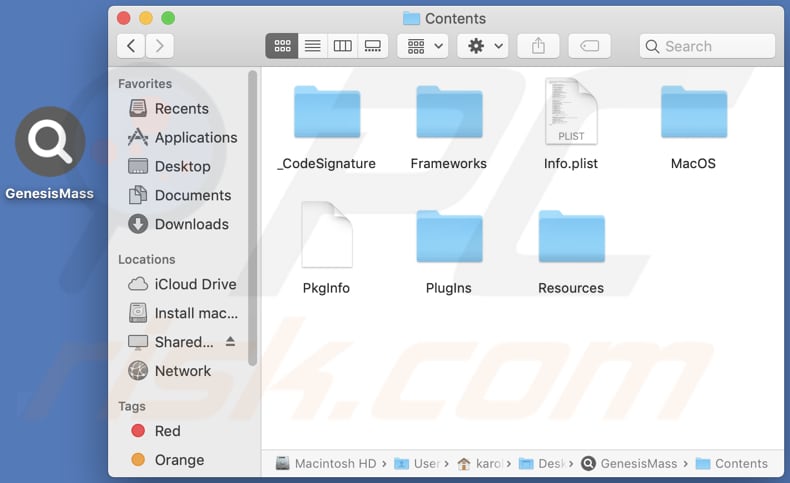
Task: Select Desktop in the sidebar
Action: pos(169,166)
